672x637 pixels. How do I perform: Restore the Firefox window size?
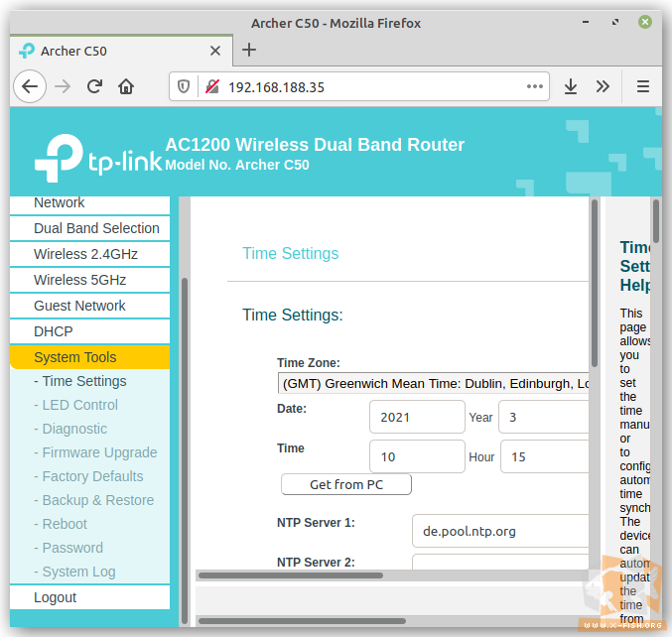coord(615,22)
